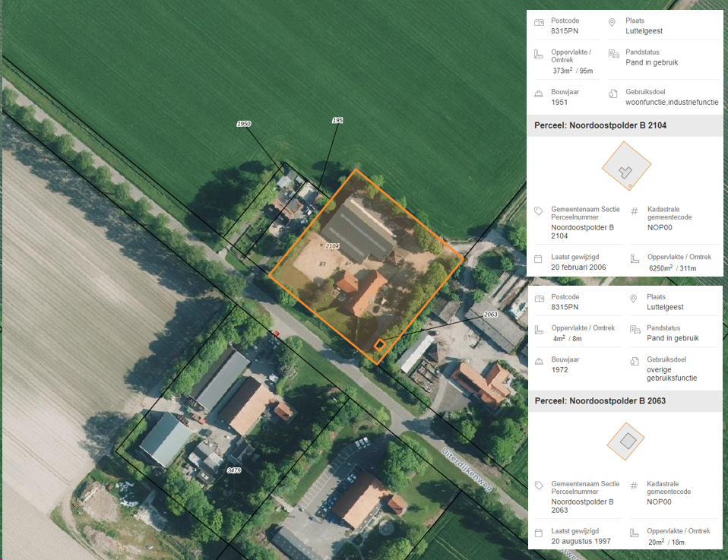Click NOP00 code in the parcel 2104 section
Image resolution: width=728 pixels, height=560 pixels.
660,227
